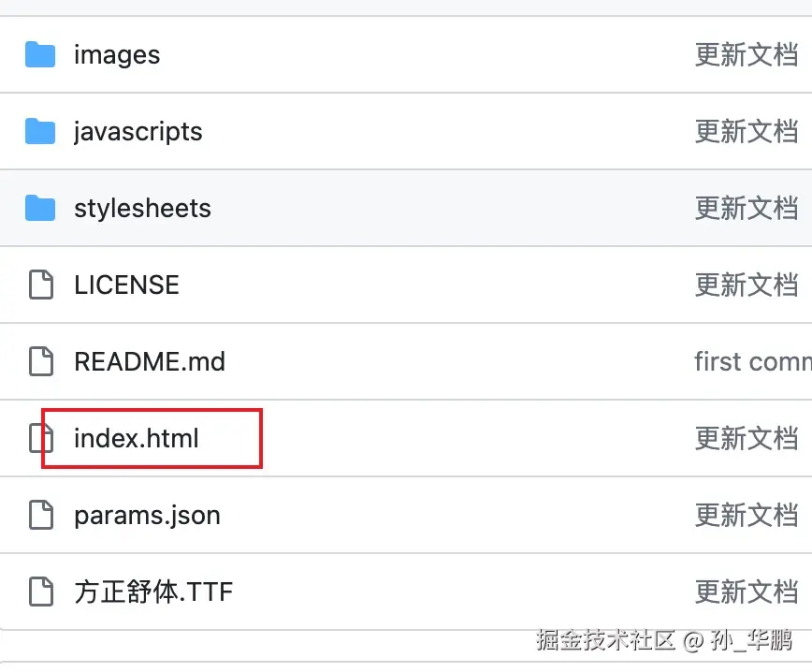Click the stylesheets folder icon
Screen dimensions: 812x672
tap(41, 208)
